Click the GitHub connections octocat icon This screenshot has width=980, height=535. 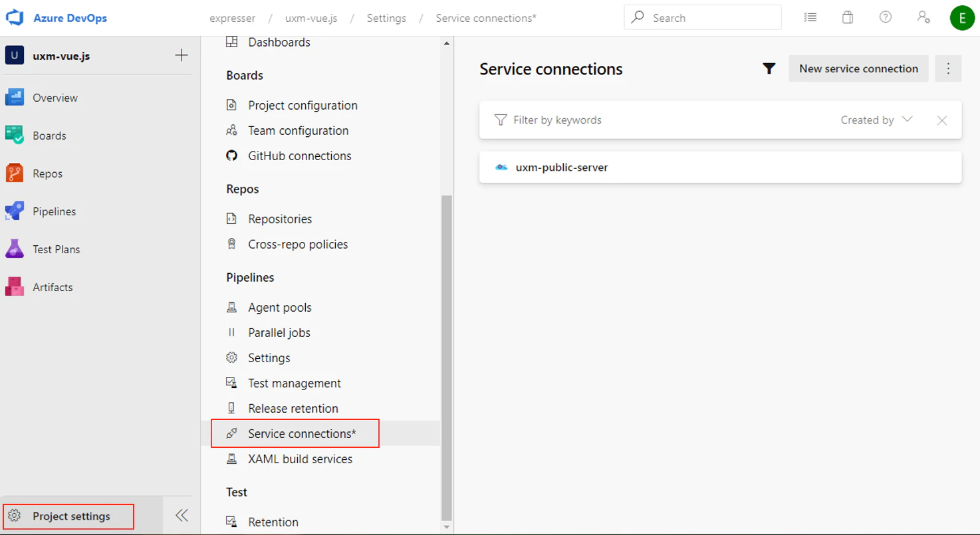[x=231, y=156]
